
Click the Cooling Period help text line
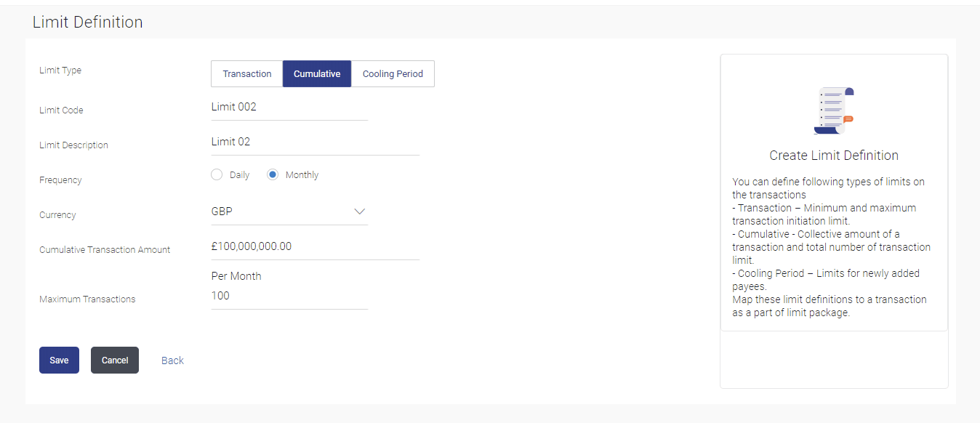826,280
